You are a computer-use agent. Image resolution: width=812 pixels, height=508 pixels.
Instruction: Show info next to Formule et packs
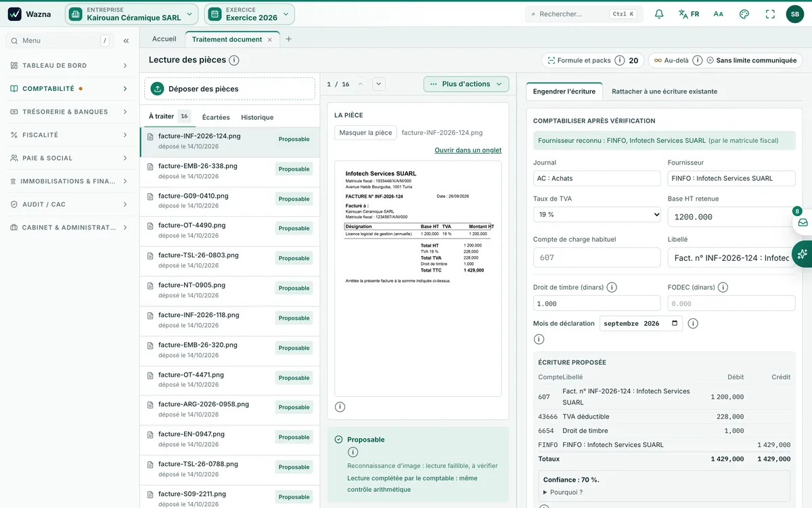[x=619, y=60]
